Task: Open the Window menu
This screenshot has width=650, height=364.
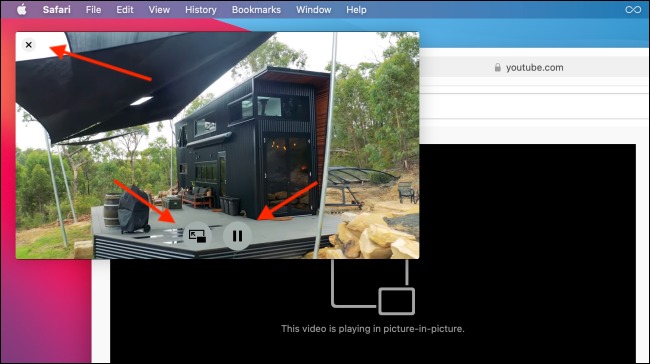Action: pos(313,10)
